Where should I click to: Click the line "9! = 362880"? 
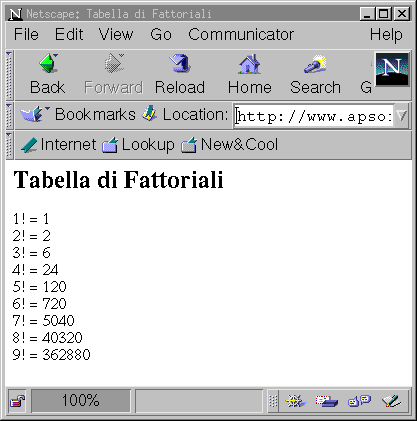point(52,355)
